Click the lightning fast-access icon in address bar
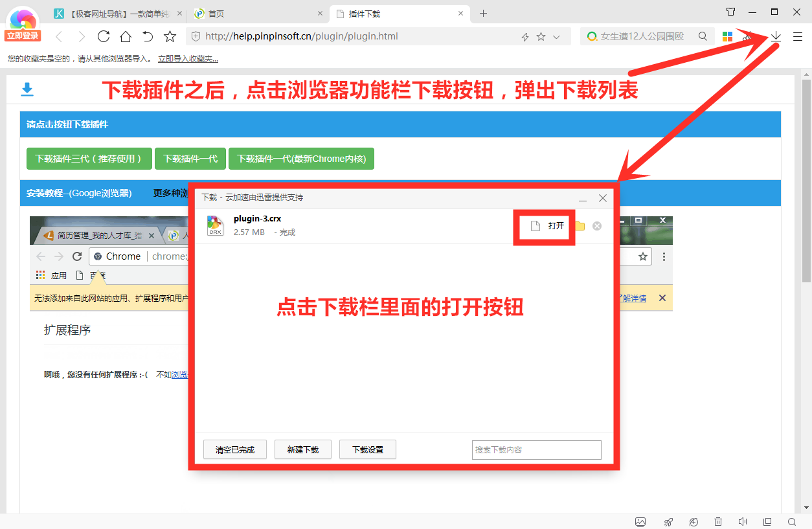 tap(525, 37)
